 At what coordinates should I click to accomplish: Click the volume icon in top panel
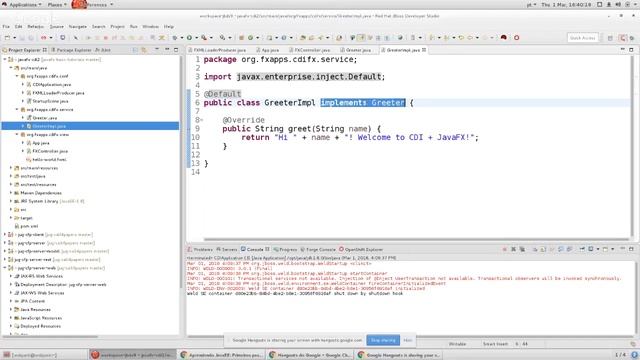pos(618,4)
